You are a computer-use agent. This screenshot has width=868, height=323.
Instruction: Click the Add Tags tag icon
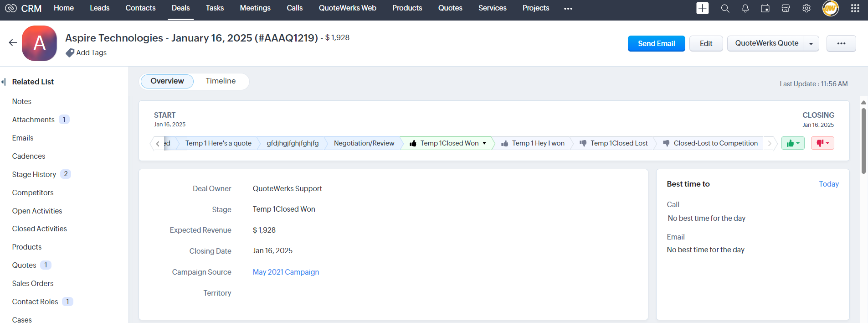point(70,53)
